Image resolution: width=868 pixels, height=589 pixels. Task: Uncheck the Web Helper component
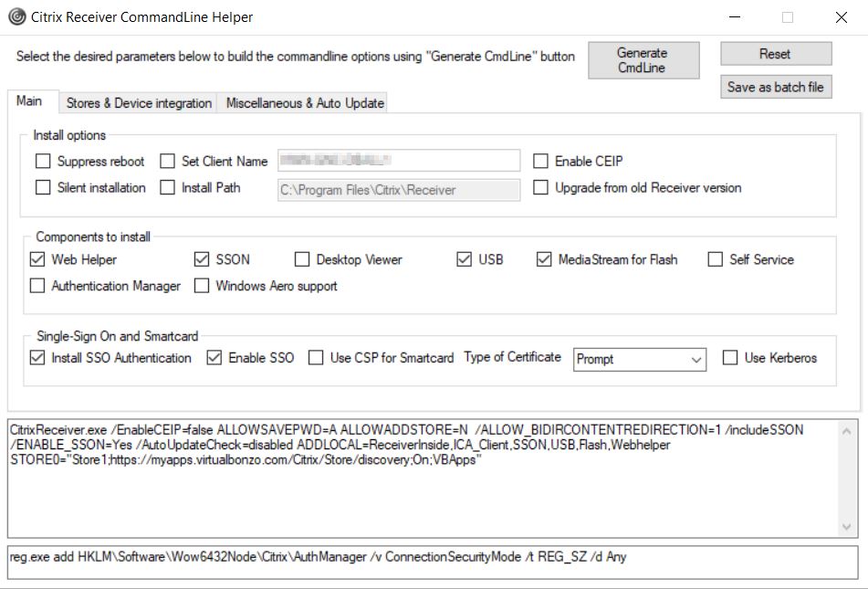37,259
